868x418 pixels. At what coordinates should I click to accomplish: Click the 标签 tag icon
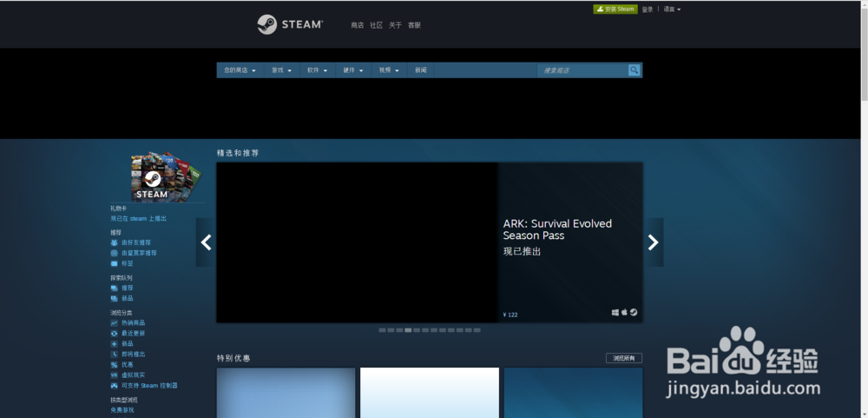point(114,264)
